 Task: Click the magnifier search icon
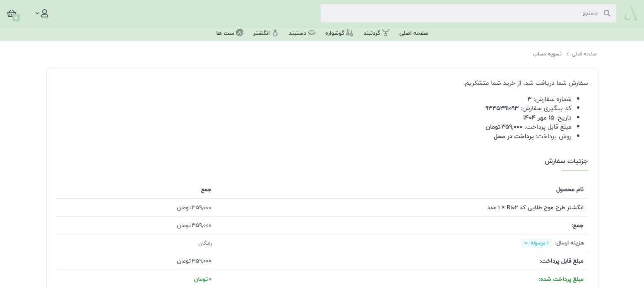point(607,13)
